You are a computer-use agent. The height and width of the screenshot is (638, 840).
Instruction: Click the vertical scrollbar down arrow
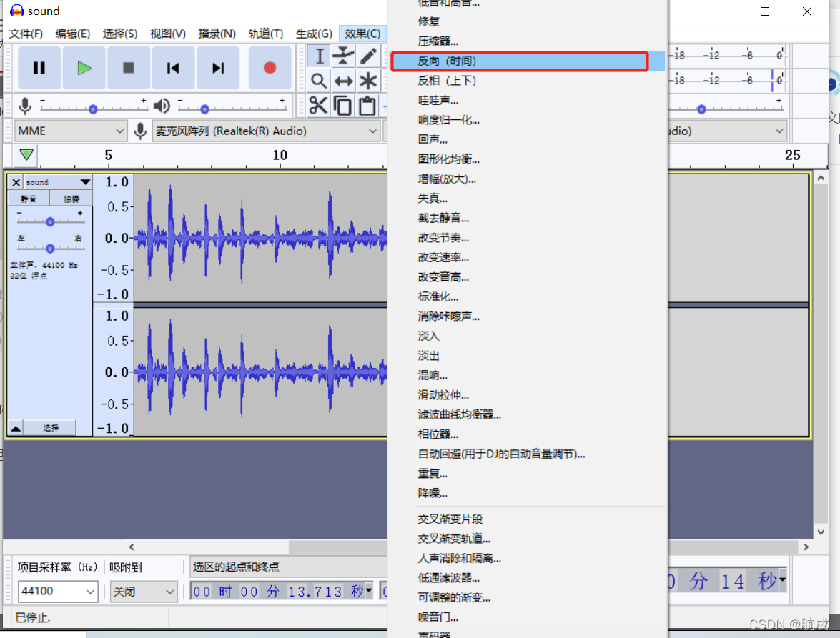point(821,532)
